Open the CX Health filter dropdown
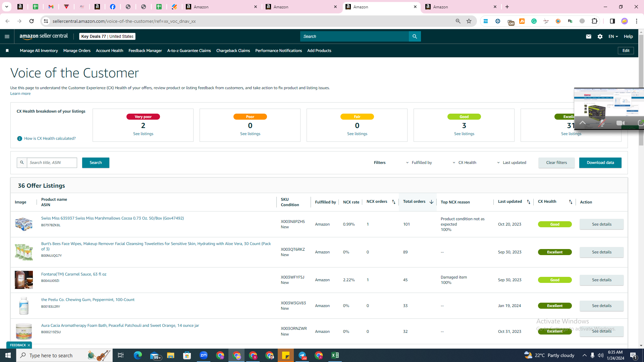This screenshot has width=644, height=362. click(x=465, y=163)
